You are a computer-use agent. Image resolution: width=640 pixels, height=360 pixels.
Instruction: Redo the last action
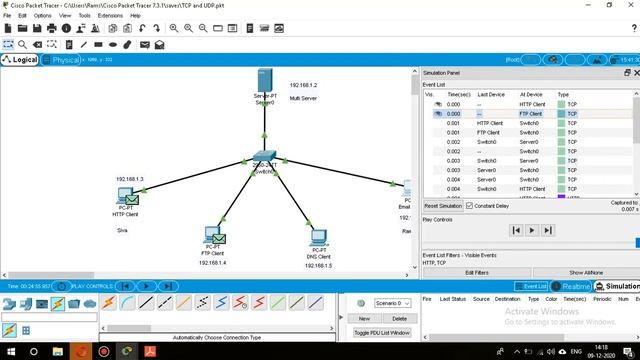point(157,28)
